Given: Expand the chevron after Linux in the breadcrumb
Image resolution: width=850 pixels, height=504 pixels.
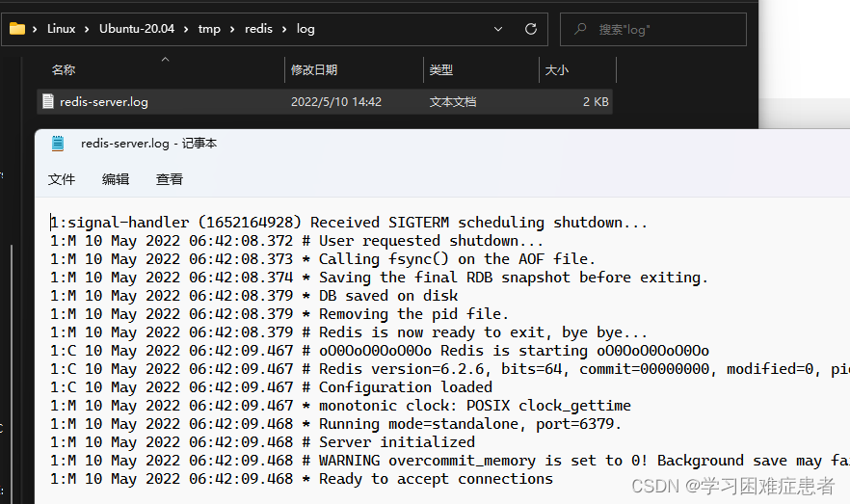Looking at the screenshot, I should [x=88, y=29].
